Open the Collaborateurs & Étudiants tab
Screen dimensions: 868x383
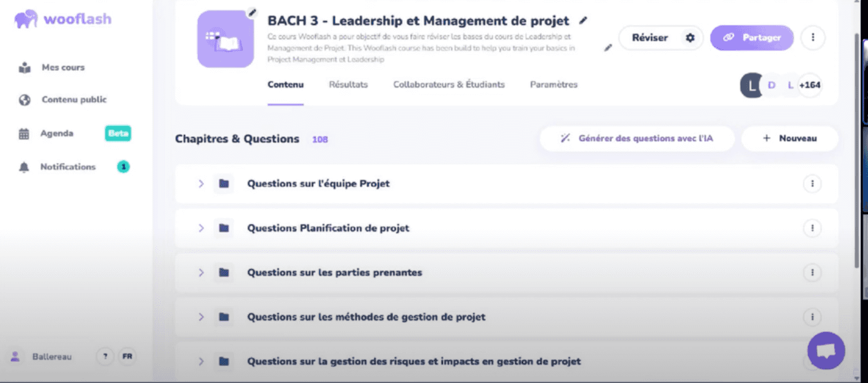[x=449, y=84]
